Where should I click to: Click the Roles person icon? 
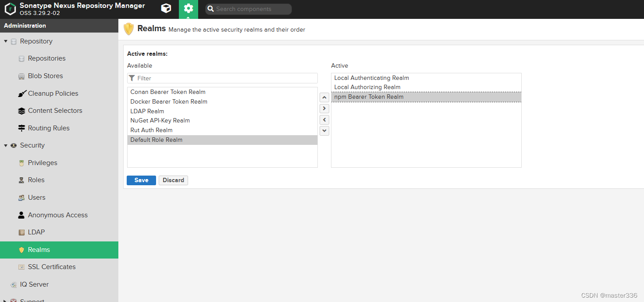[21, 180]
